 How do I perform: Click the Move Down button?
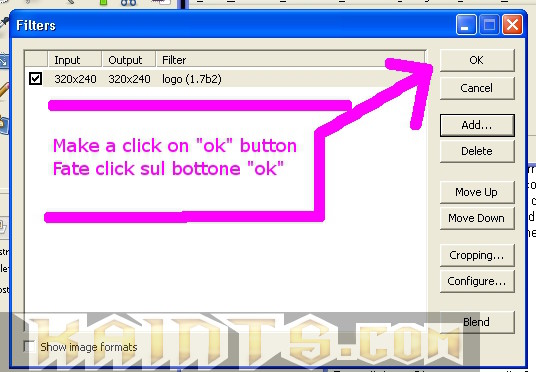click(x=477, y=218)
